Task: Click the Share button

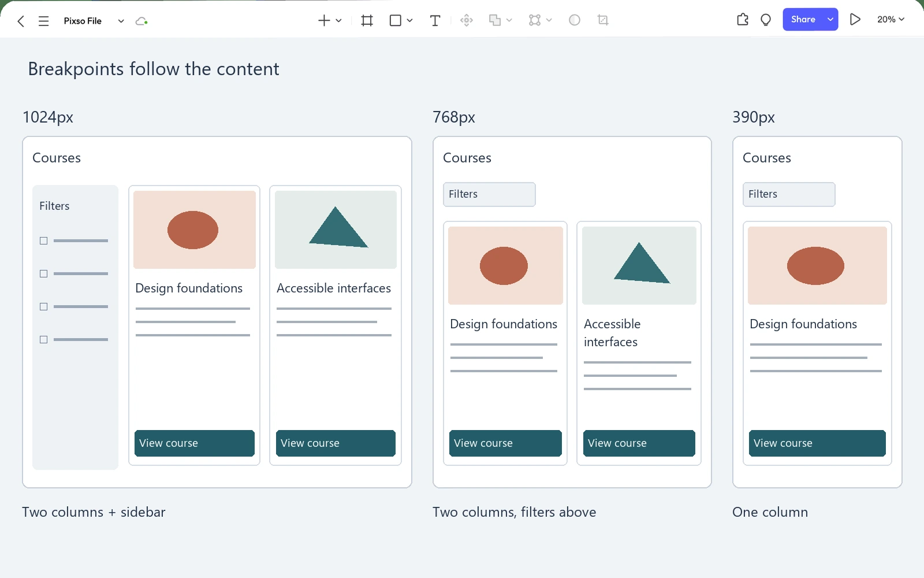Action: pyautogui.click(x=803, y=20)
